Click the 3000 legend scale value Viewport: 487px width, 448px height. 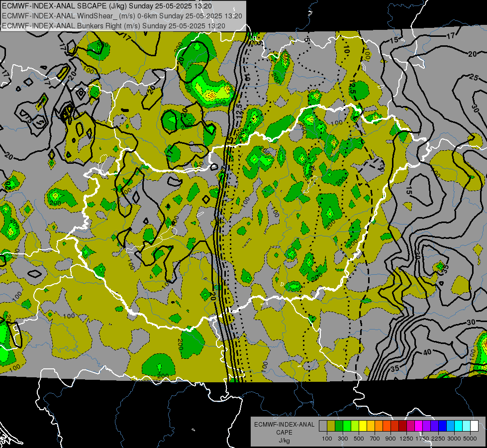click(x=454, y=439)
